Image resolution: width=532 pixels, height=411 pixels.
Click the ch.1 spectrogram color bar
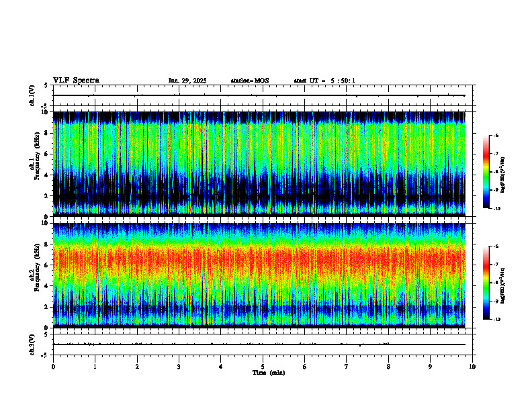486,172
